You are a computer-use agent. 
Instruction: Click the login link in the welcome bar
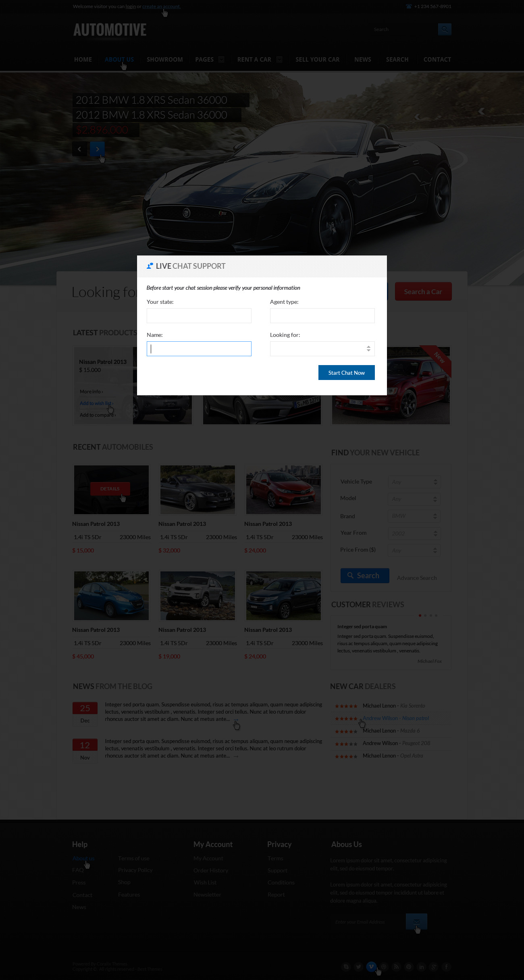[x=131, y=6]
